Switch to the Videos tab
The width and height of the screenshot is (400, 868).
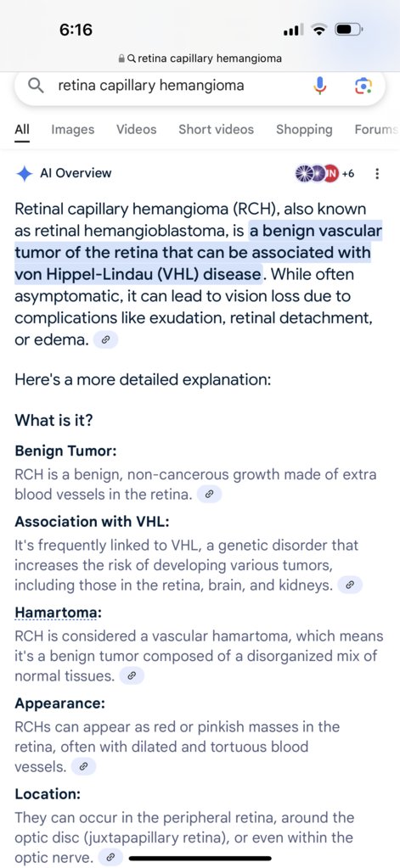click(136, 130)
